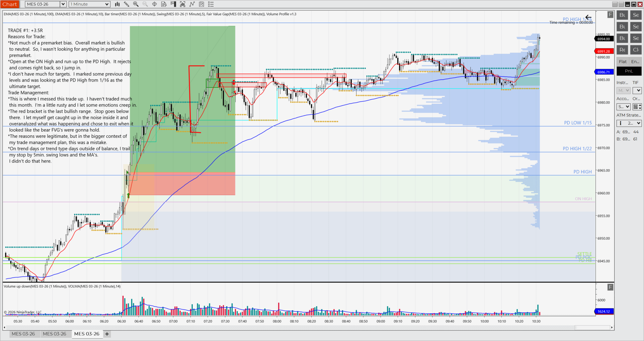This screenshot has height=341, width=644.
Task: Add a new chart tab with plus
Action: [107, 334]
